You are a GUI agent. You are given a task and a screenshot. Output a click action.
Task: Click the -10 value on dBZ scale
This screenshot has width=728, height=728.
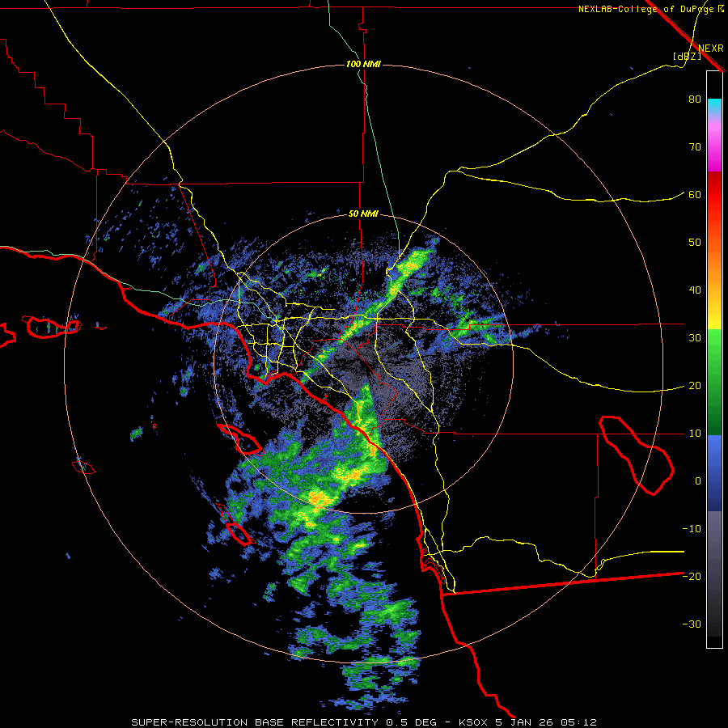692,529
